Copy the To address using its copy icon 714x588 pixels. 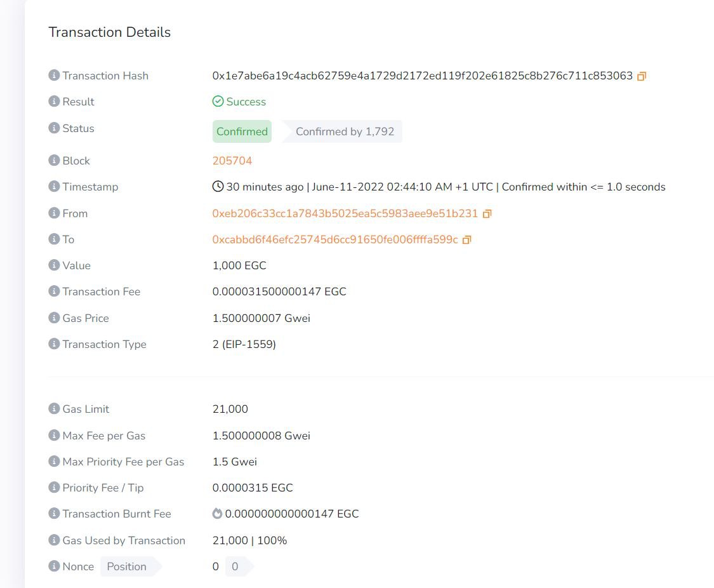(x=467, y=239)
